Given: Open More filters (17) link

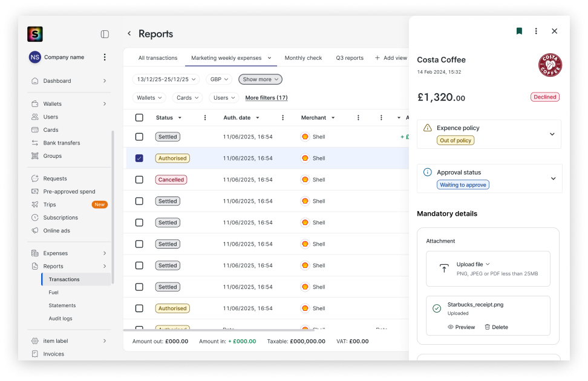Looking at the screenshot, I should pyautogui.click(x=266, y=97).
